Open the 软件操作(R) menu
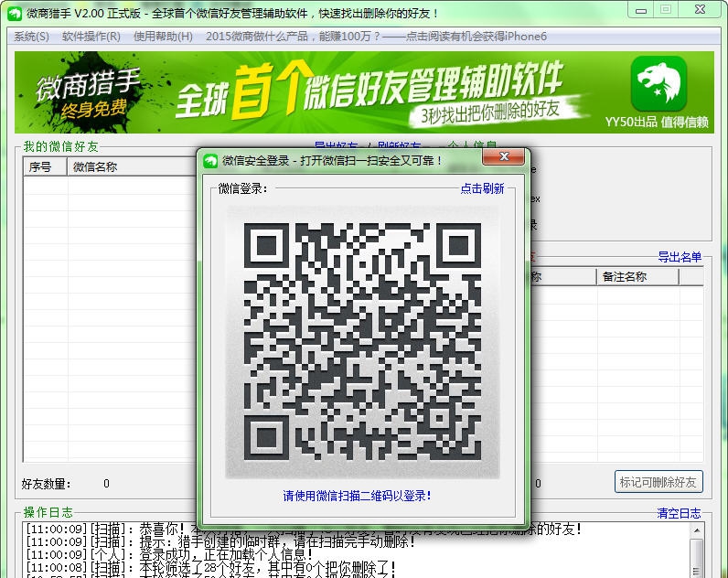This screenshot has height=578, width=728. [x=91, y=37]
